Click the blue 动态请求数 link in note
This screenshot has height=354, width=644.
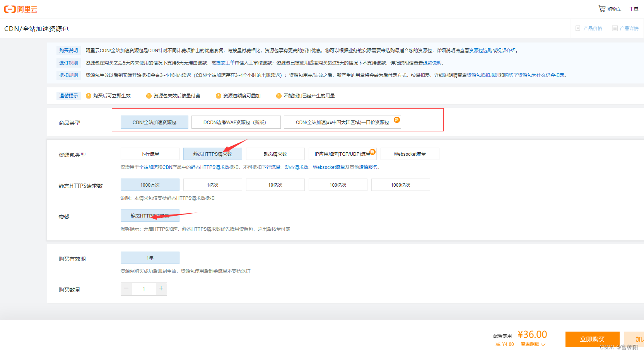297,167
